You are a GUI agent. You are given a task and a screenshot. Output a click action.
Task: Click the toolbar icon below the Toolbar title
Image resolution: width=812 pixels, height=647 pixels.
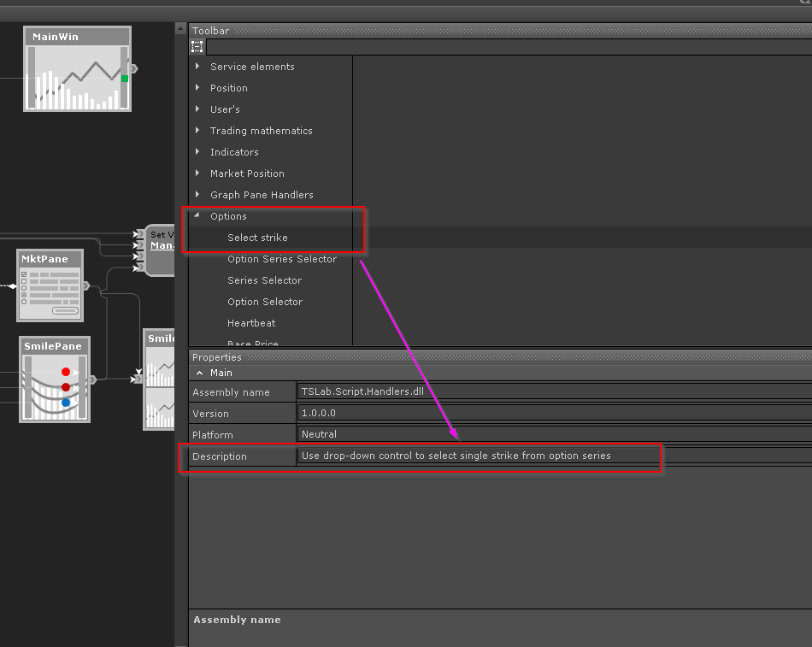(x=197, y=47)
